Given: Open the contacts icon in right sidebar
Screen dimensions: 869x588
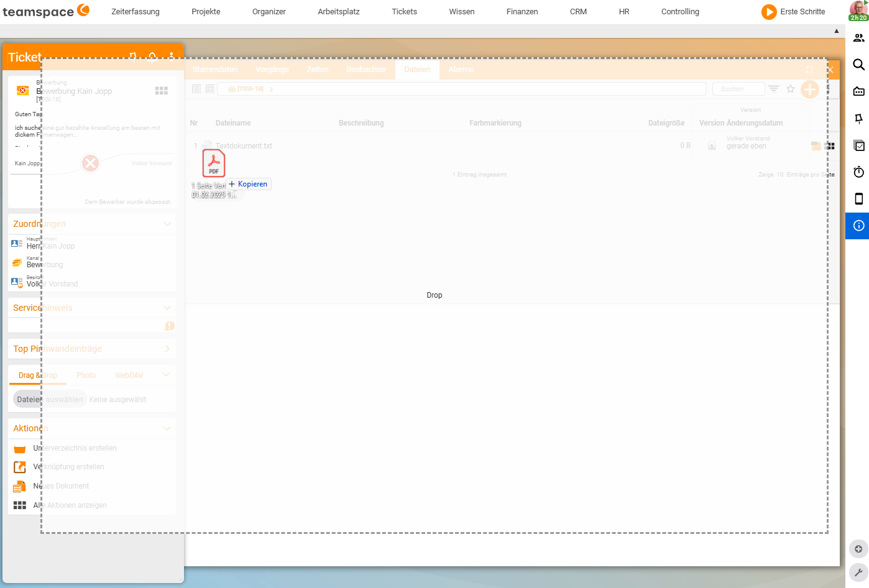Looking at the screenshot, I should click(x=858, y=38).
